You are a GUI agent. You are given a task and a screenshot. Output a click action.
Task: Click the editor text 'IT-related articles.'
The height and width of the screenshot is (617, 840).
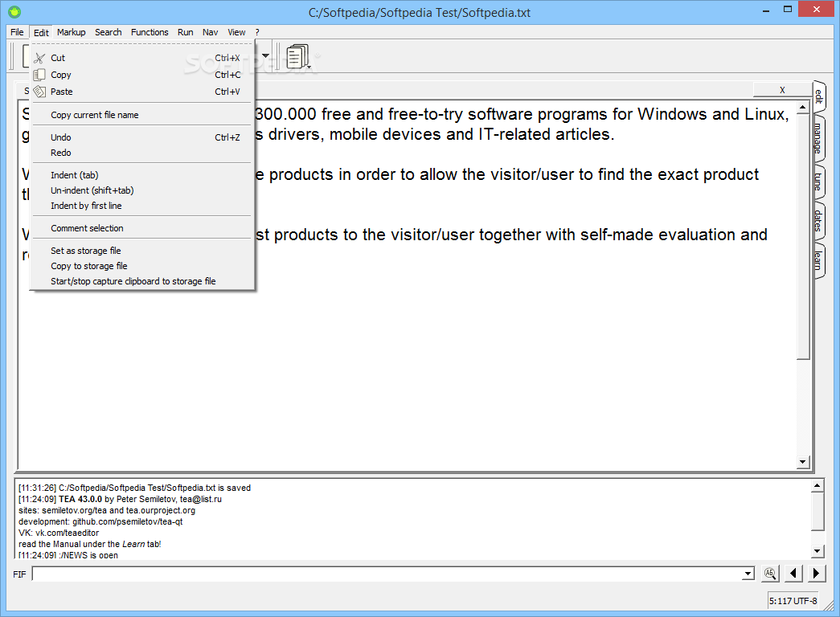[x=546, y=134]
